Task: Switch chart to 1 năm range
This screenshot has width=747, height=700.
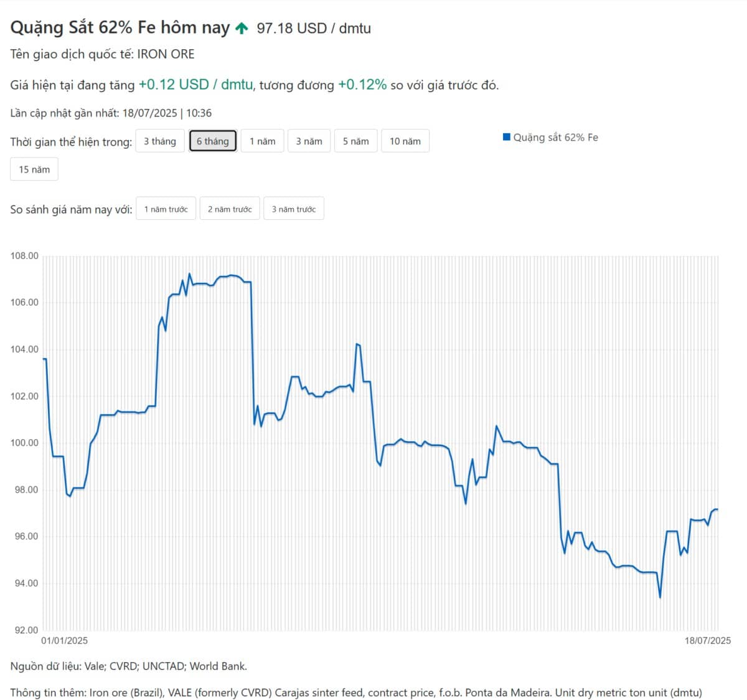Action: (x=262, y=141)
